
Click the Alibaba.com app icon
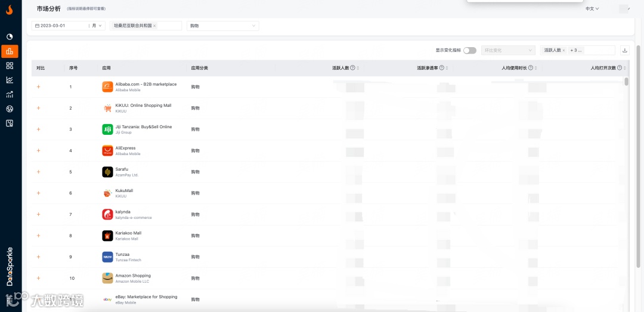tap(107, 87)
